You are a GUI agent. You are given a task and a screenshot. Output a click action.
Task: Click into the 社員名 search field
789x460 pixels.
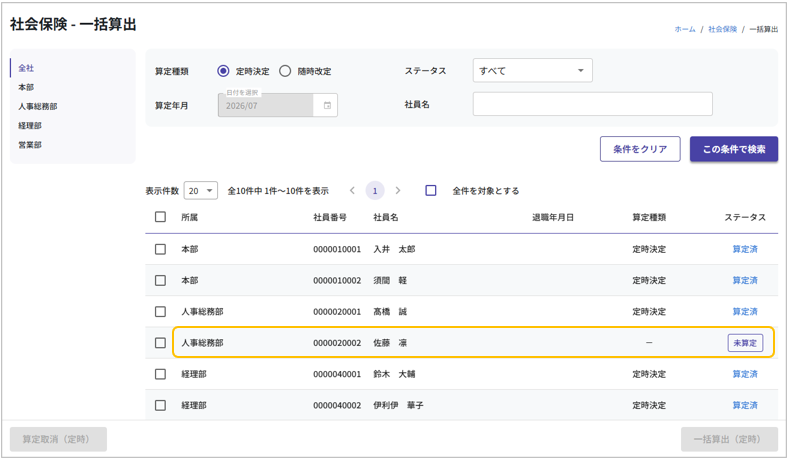(592, 104)
